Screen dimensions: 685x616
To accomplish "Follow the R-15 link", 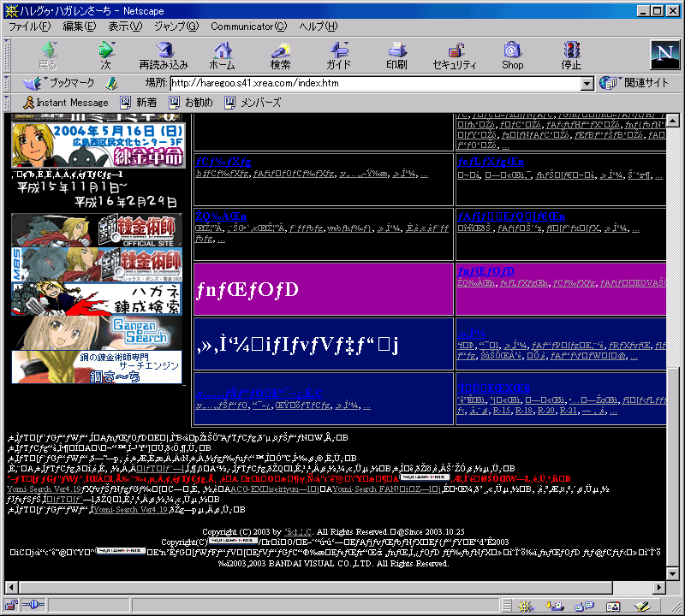I will pos(501,411).
